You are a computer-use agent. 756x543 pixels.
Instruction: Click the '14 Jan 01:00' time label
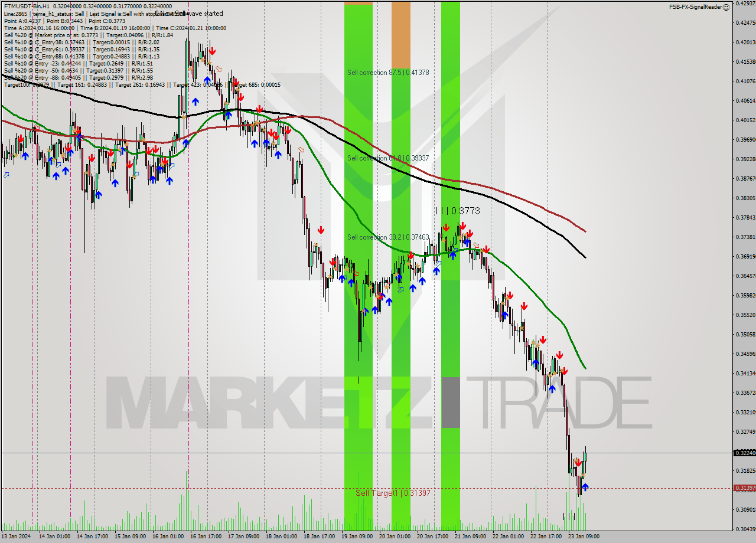(54, 537)
